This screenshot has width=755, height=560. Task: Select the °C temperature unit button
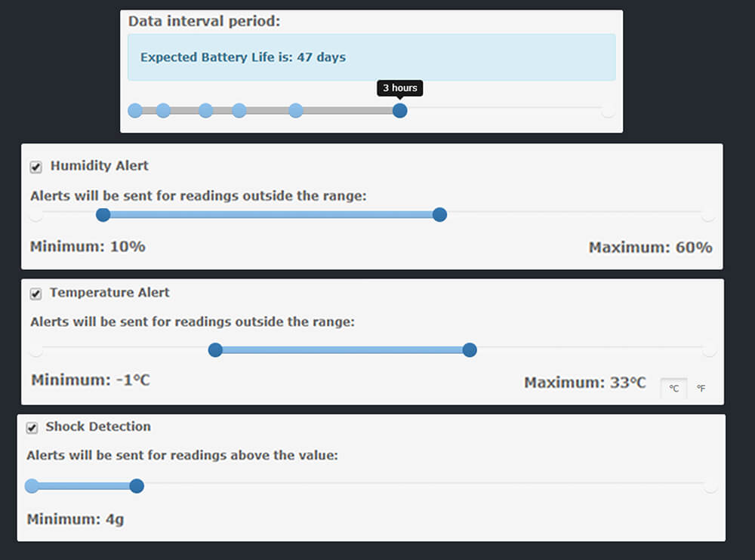click(x=673, y=389)
